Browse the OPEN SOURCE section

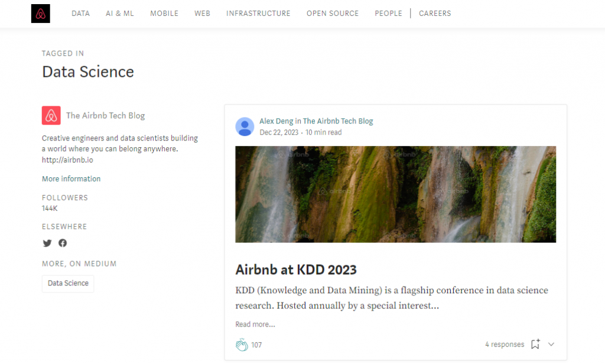[x=332, y=13]
